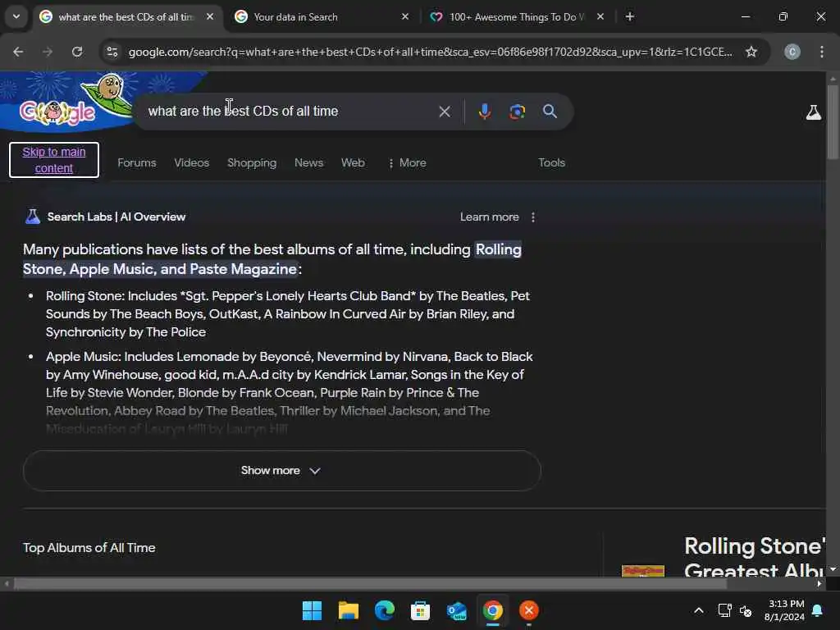Select the News search filter
The width and height of the screenshot is (840, 630).
[x=308, y=163]
